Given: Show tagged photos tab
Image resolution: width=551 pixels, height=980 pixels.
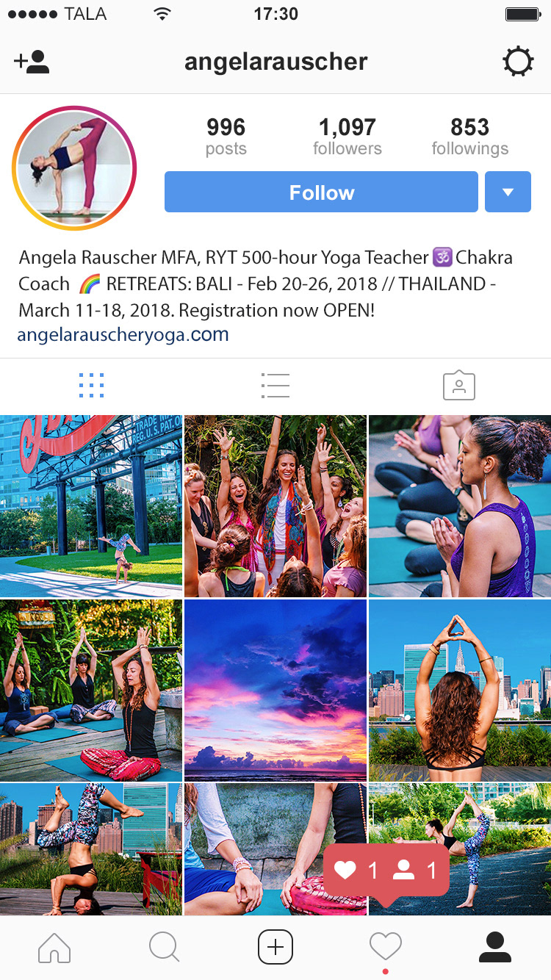Looking at the screenshot, I should [459, 385].
